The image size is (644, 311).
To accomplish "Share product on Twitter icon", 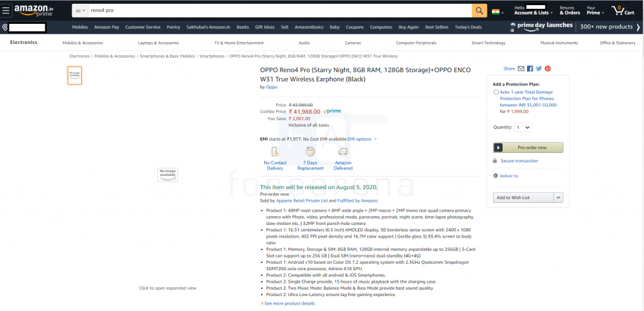I will 539,68.
